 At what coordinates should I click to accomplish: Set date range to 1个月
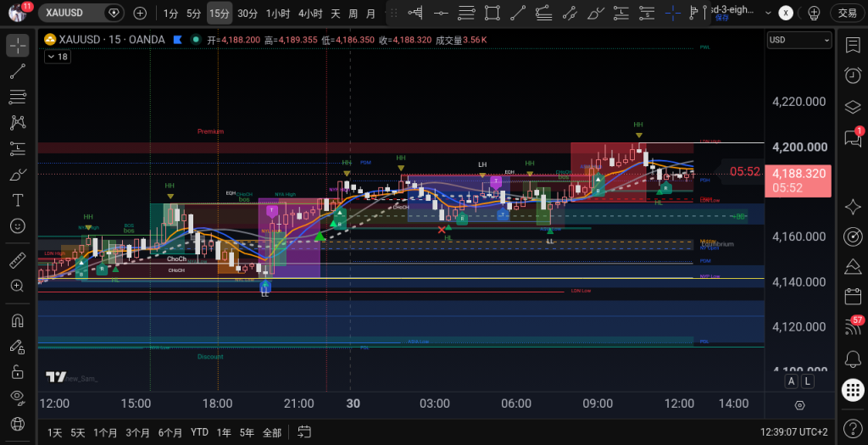coord(105,432)
